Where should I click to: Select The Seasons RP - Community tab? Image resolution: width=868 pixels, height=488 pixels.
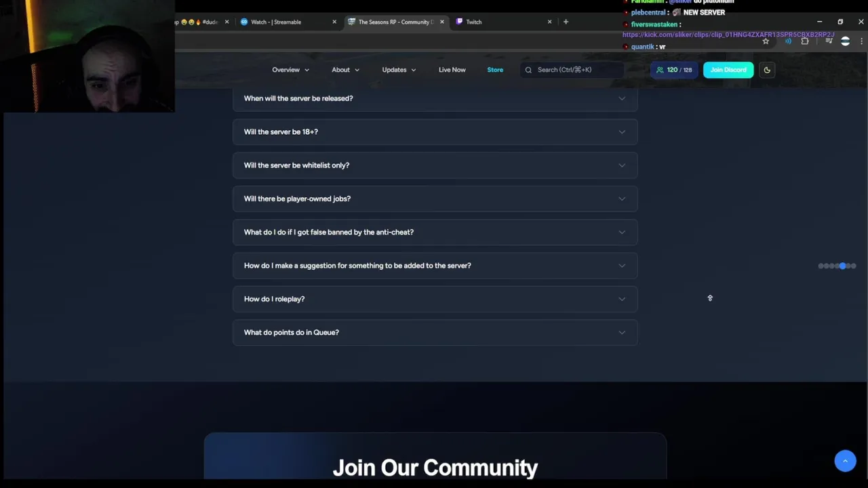(x=396, y=22)
